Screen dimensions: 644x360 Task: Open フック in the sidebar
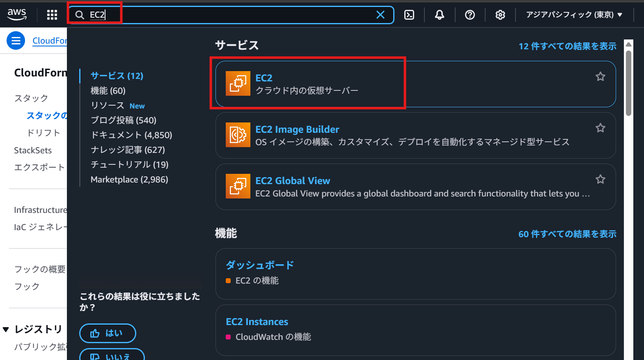[x=27, y=286]
